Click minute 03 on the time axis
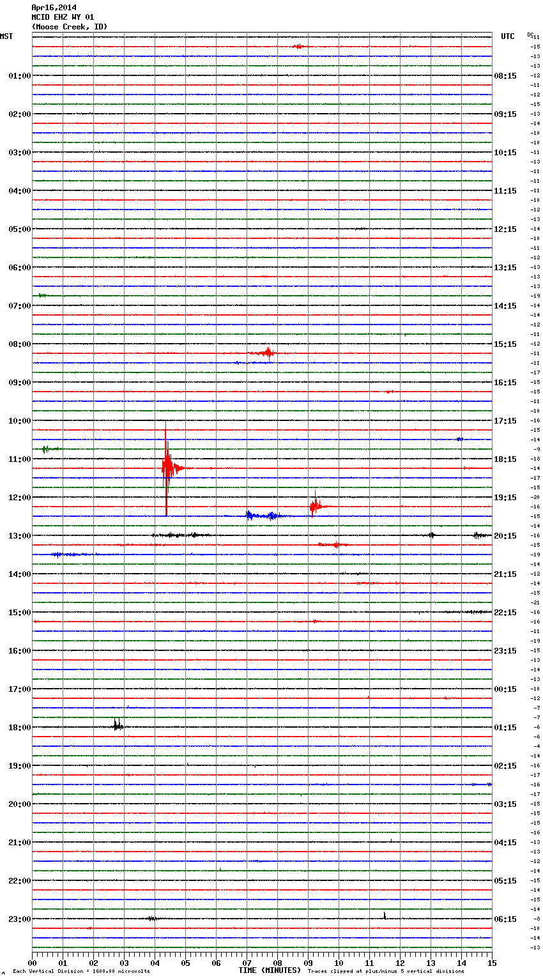The image size is (543, 980). click(x=125, y=963)
